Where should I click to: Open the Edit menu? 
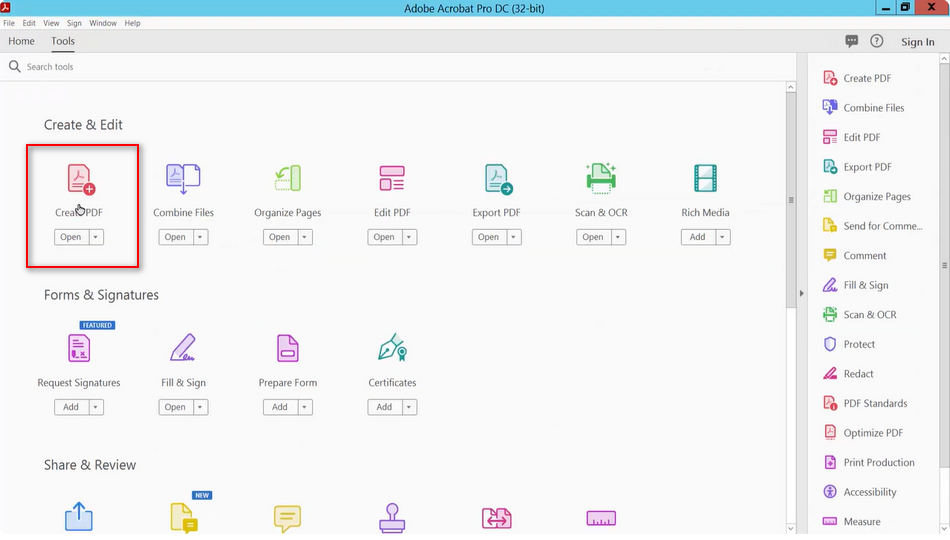[x=29, y=23]
